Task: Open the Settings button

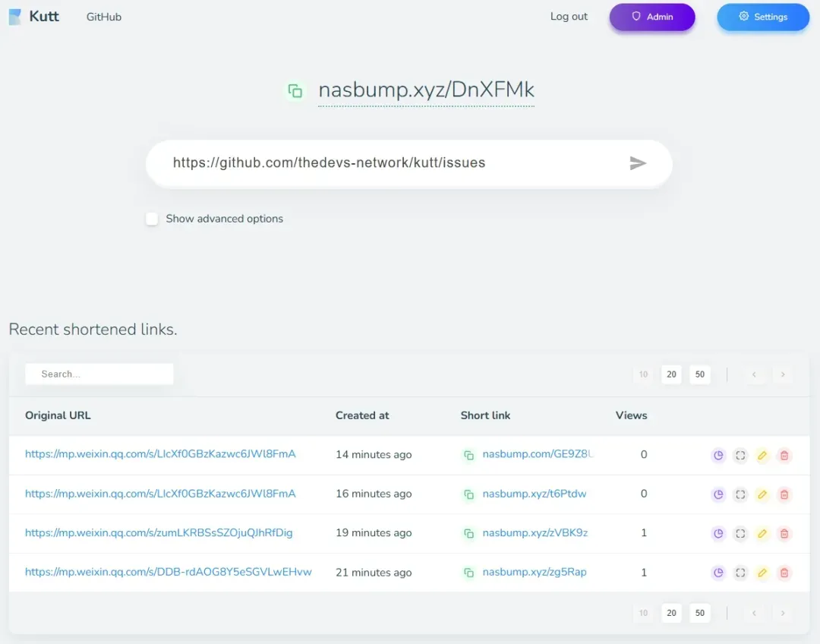Action: (x=763, y=17)
